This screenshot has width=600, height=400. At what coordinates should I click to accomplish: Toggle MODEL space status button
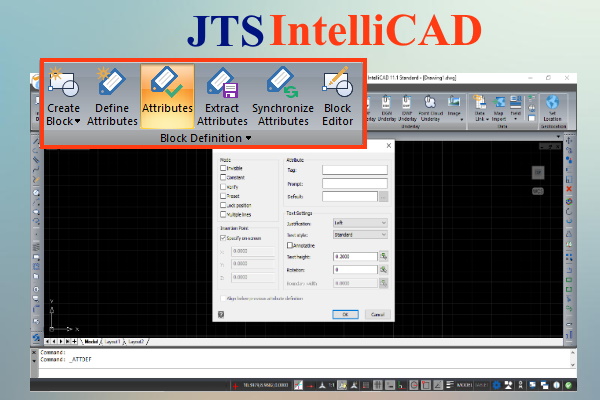click(x=464, y=385)
